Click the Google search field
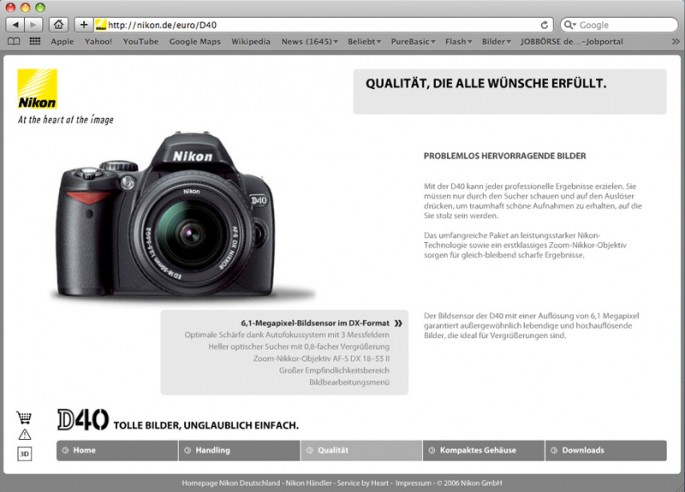Image resolution: width=685 pixels, height=492 pixels. click(x=619, y=25)
